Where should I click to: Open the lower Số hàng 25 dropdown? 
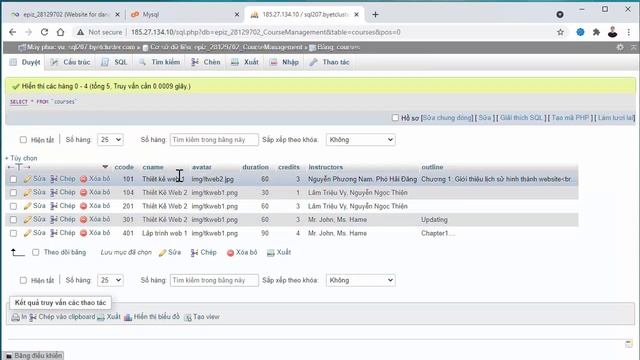tap(110, 280)
